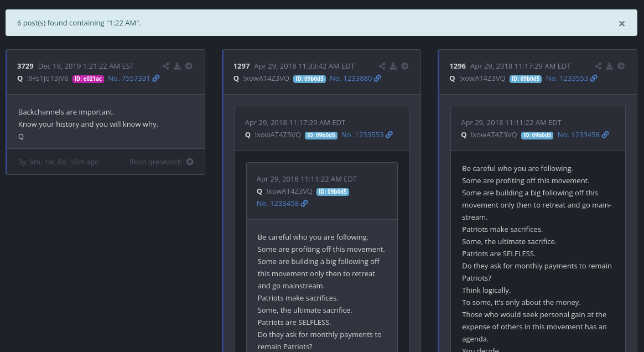Click the line "Backchannels are important."
This screenshot has height=352, width=644.
point(66,112)
